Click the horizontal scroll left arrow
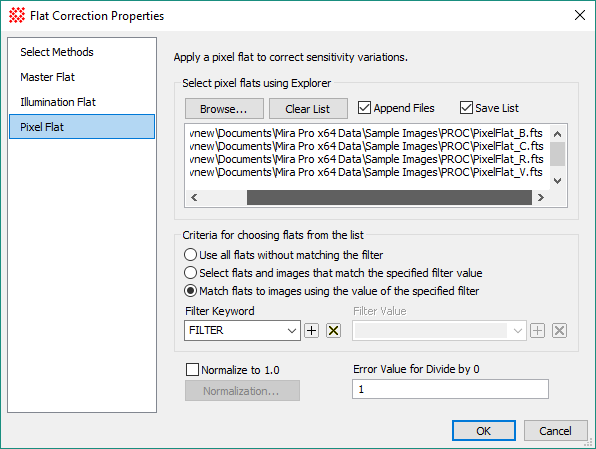The height and width of the screenshot is (449, 596). (194, 197)
